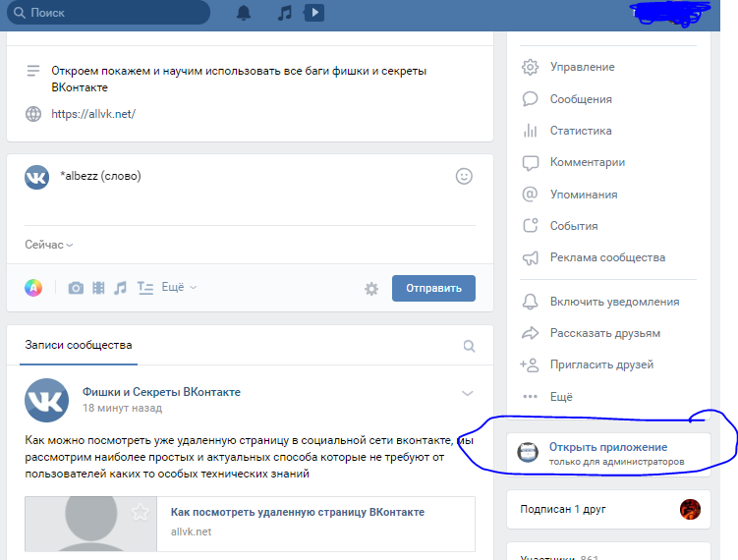This screenshot has height=560, width=738.
Task: Expand the Ещё three-dots sidebar menu
Action: (548, 397)
